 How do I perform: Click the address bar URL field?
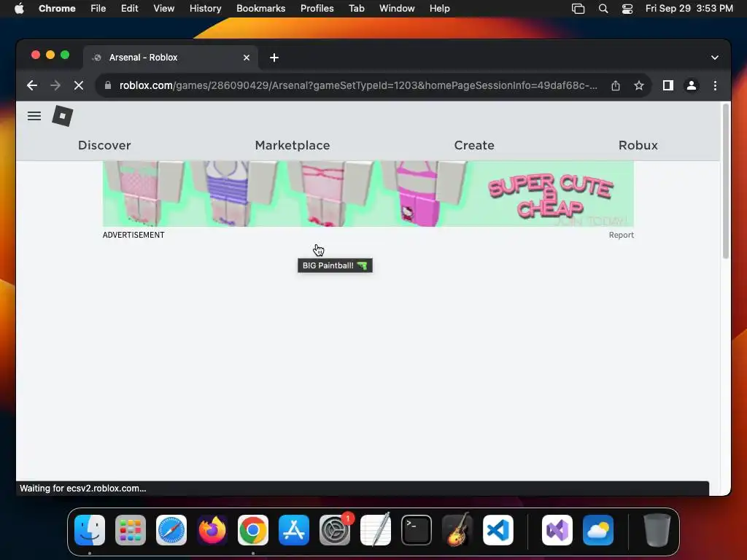coord(357,85)
